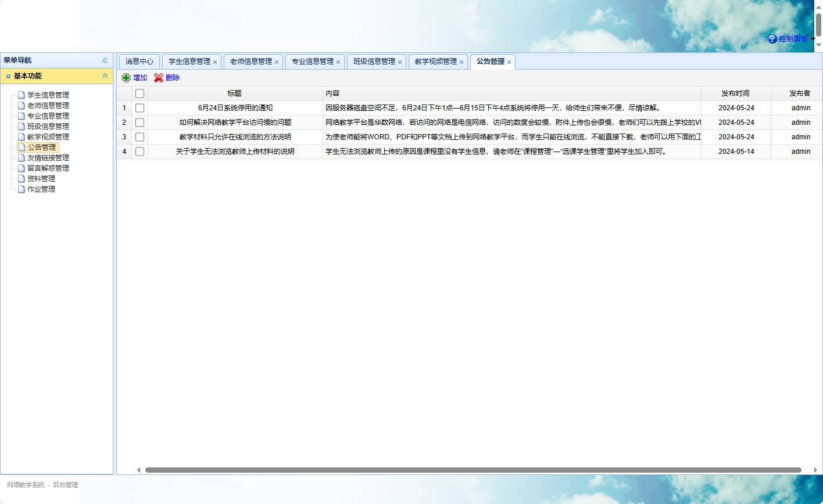
Task: Click the 专业信息管理 page icon in sidebar
Action: pos(21,116)
